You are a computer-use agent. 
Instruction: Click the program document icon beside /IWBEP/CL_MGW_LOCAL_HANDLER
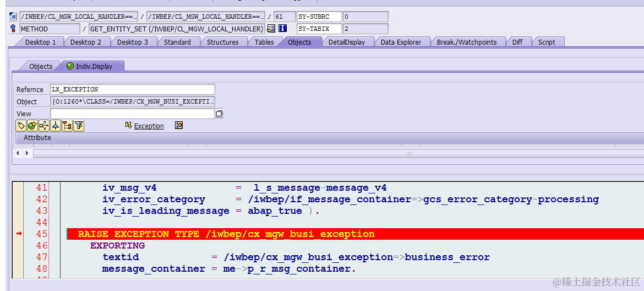tap(13, 17)
